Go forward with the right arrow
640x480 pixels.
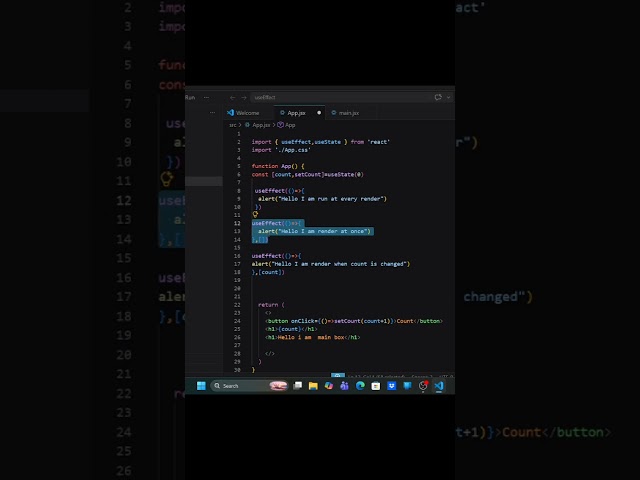click(244, 98)
